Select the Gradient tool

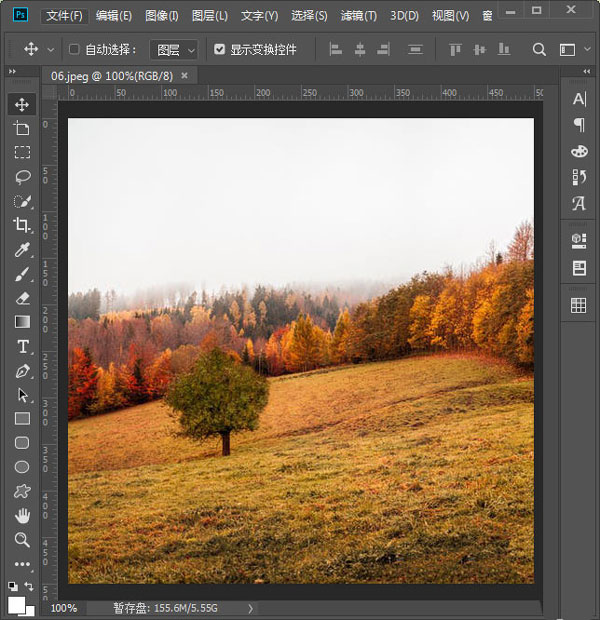point(22,322)
